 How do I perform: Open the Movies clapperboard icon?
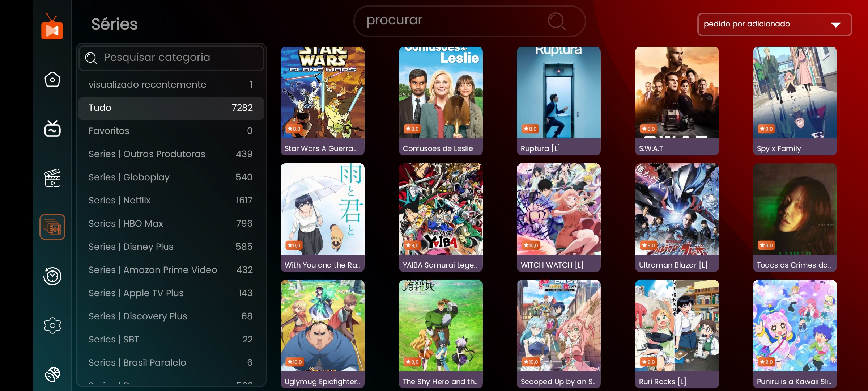52,178
